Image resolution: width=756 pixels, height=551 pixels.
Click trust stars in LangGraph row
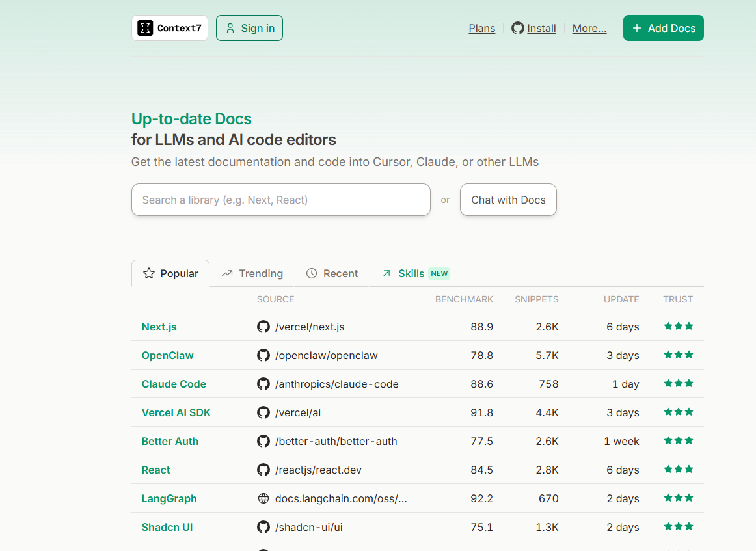click(x=679, y=498)
